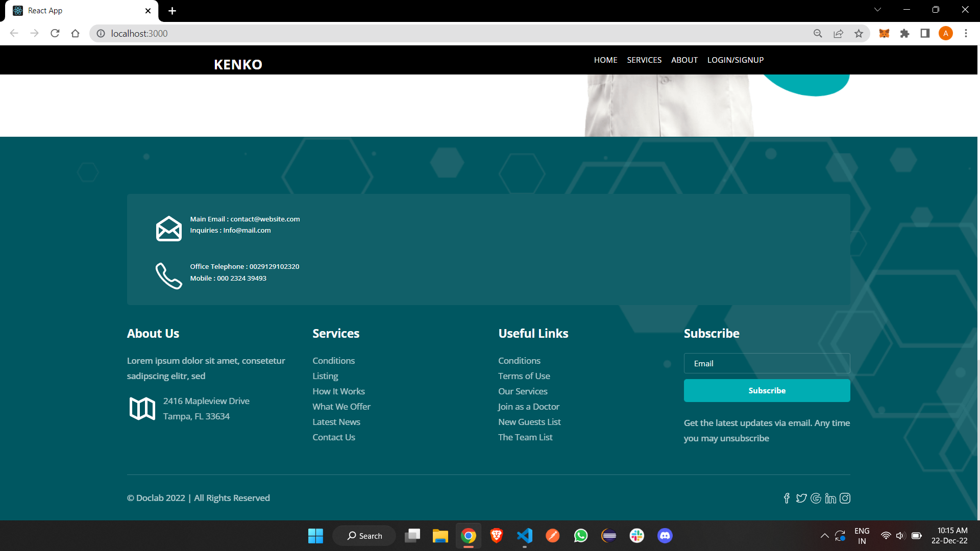Expand the tab search chevron

(877, 10)
